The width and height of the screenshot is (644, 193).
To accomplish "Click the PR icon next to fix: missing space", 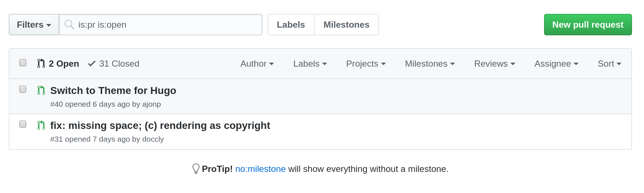I will tap(41, 125).
